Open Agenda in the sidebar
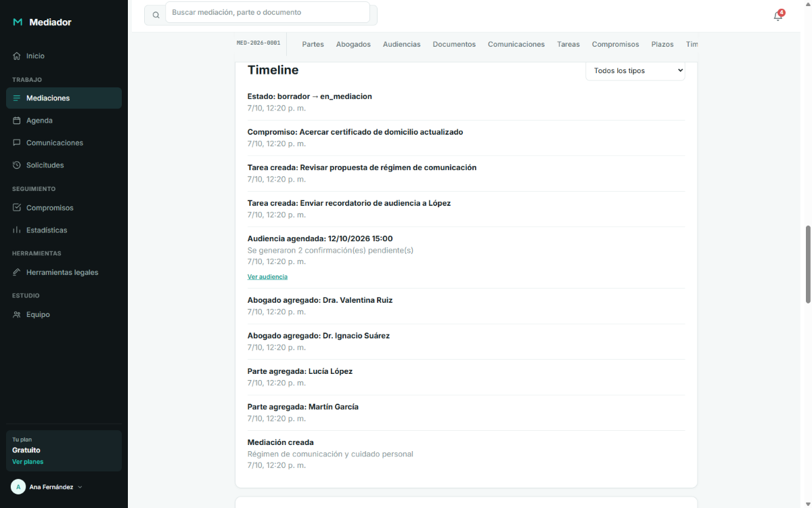812x508 pixels. click(64, 121)
